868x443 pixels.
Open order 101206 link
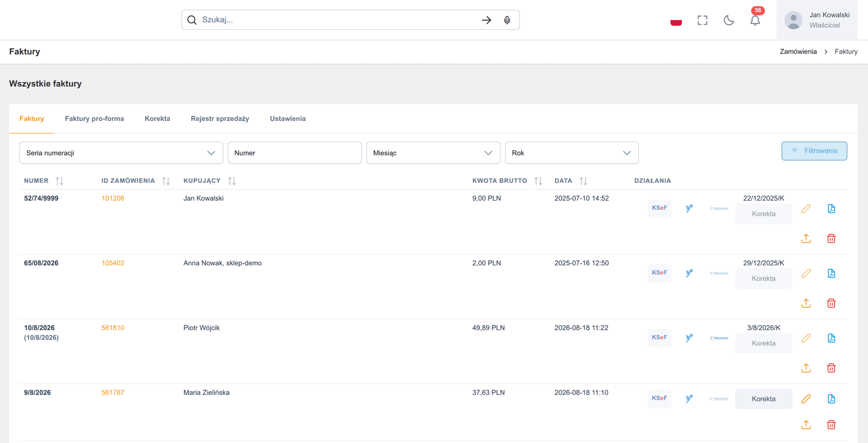coord(113,198)
